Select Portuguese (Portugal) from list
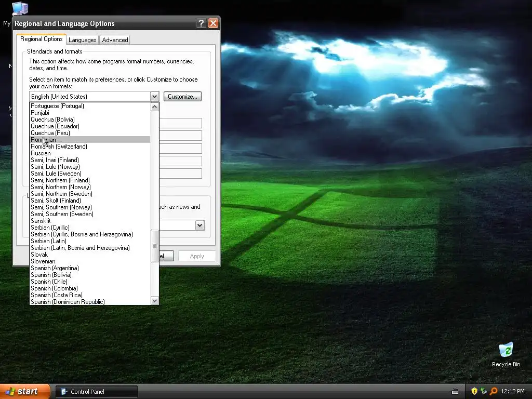This screenshot has height=399, width=532. point(90,106)
